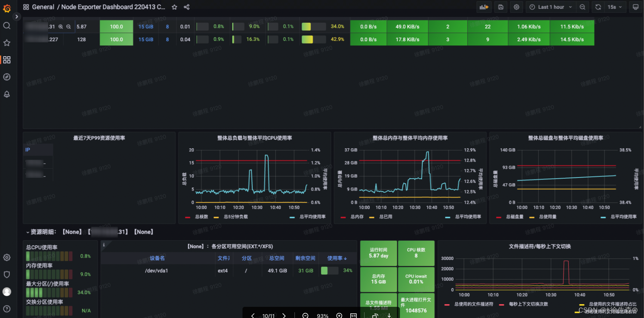Image resolution: width=644 pixels, height=318 pixels.
Task: Click the General folder breadcrumb
Action: pos(43,7)
